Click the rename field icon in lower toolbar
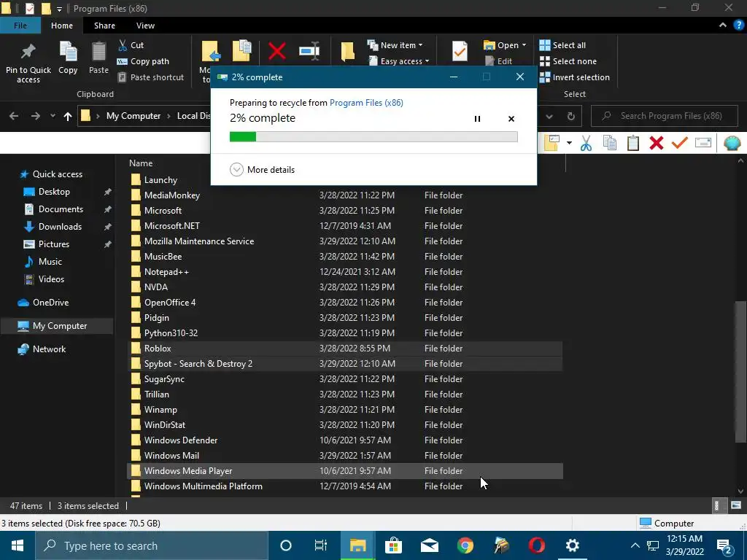Image resolution: width=747 pixels, height=560 pixels. pos(703,142)
